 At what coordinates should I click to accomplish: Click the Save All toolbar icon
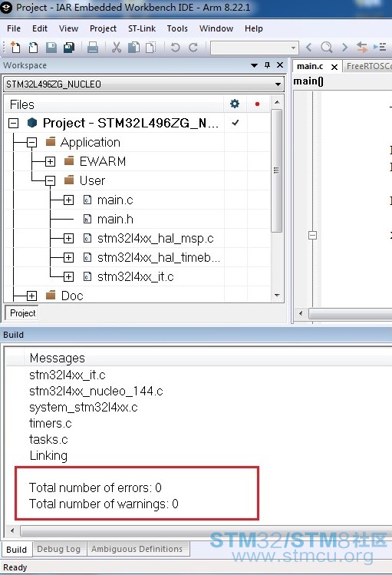click(69, 48)
